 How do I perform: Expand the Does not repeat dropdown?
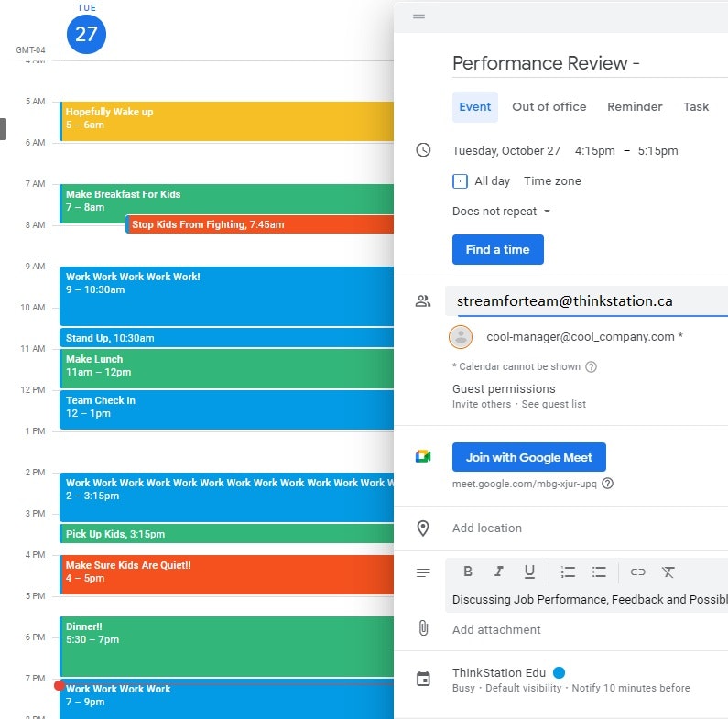pyautogui.click(x=501, y=212)
